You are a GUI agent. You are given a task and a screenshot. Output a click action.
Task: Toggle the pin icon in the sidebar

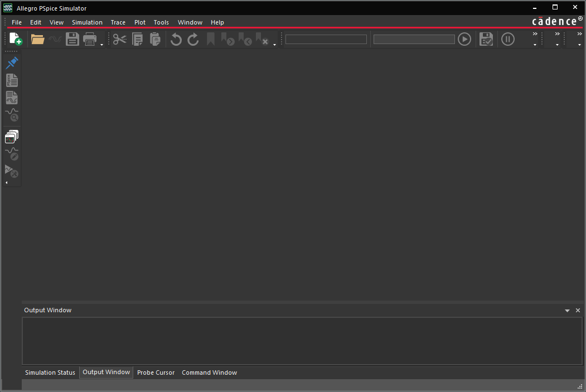pos(12,62)
